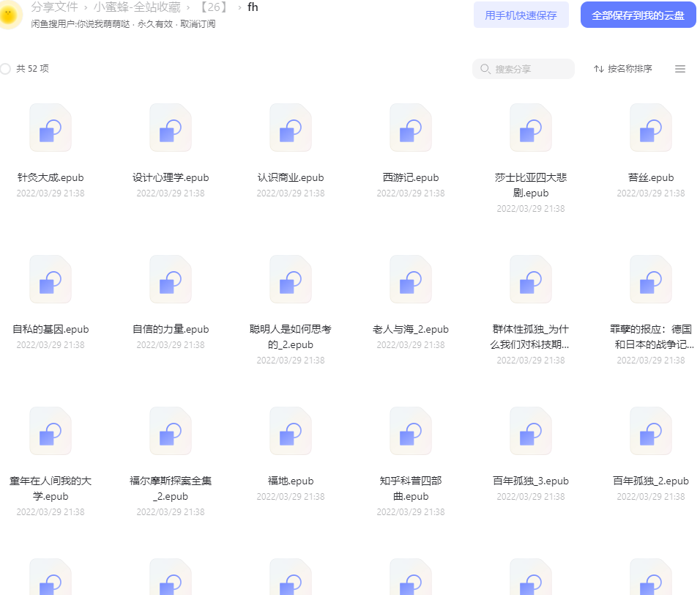Screen dimensions: 700x595
Task: Click the fh current folder breadcrumb
Action: 253,7
